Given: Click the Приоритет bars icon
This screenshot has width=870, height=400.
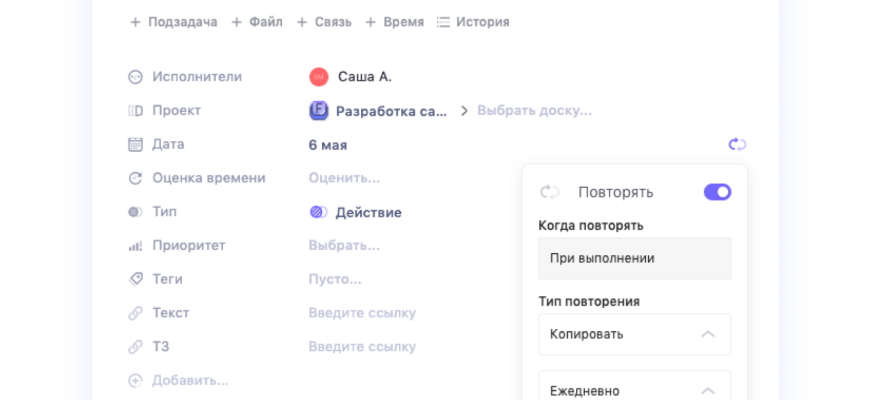Looking at the screenshot, I should (136, 246).
